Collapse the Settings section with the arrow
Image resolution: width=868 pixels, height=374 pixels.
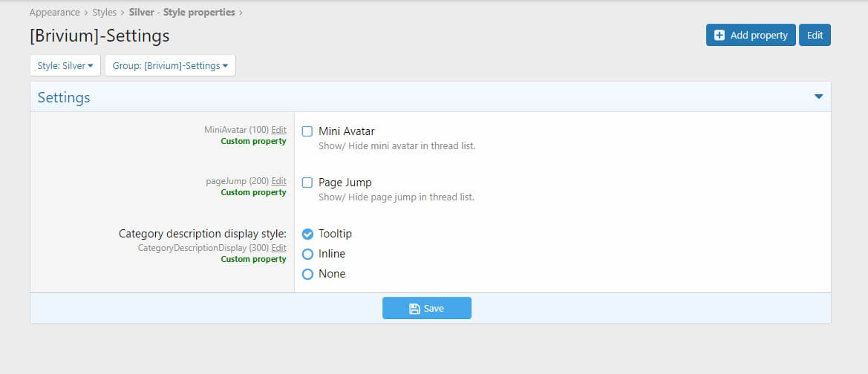[x=818, y=96]
